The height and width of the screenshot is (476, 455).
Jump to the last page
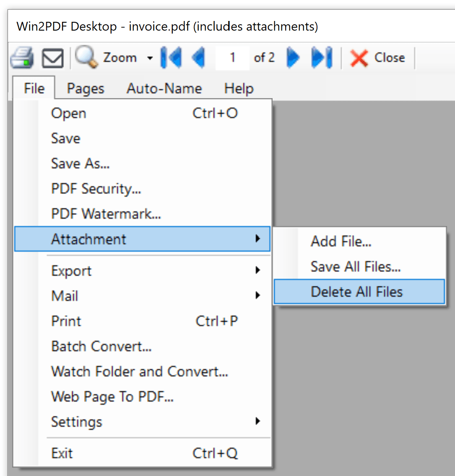click(322, 57)
